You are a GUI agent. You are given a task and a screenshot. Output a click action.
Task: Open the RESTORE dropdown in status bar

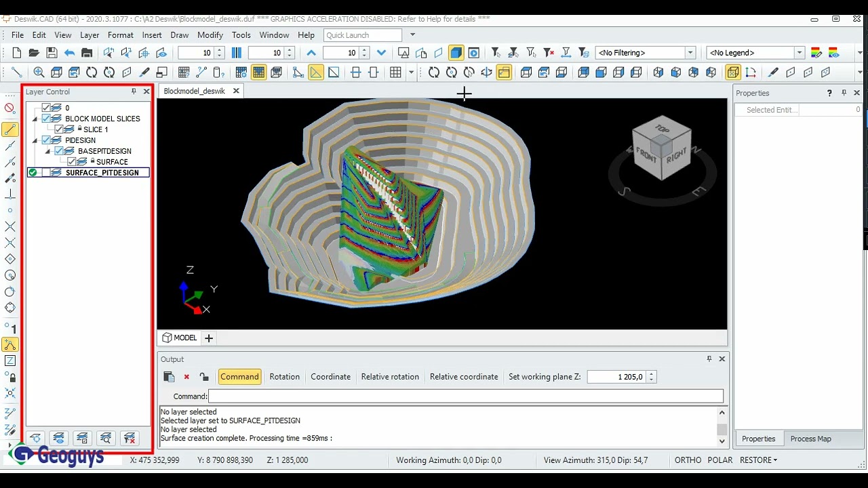coord(758,460)
